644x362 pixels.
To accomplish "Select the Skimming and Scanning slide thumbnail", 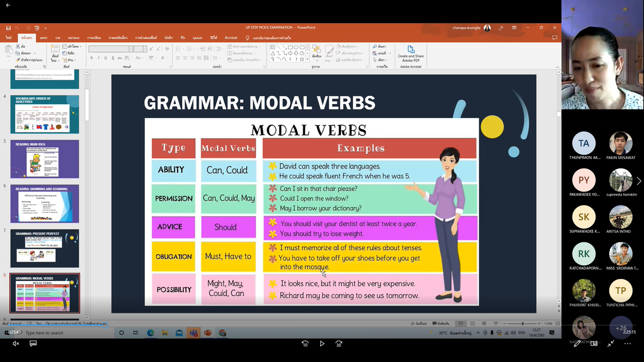I will pos(45,203).
